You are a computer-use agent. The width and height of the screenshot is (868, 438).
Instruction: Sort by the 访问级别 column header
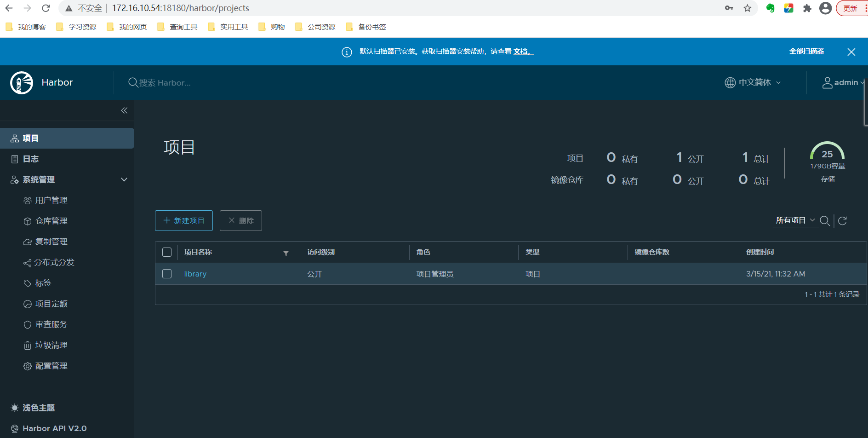tap(321, 252)
